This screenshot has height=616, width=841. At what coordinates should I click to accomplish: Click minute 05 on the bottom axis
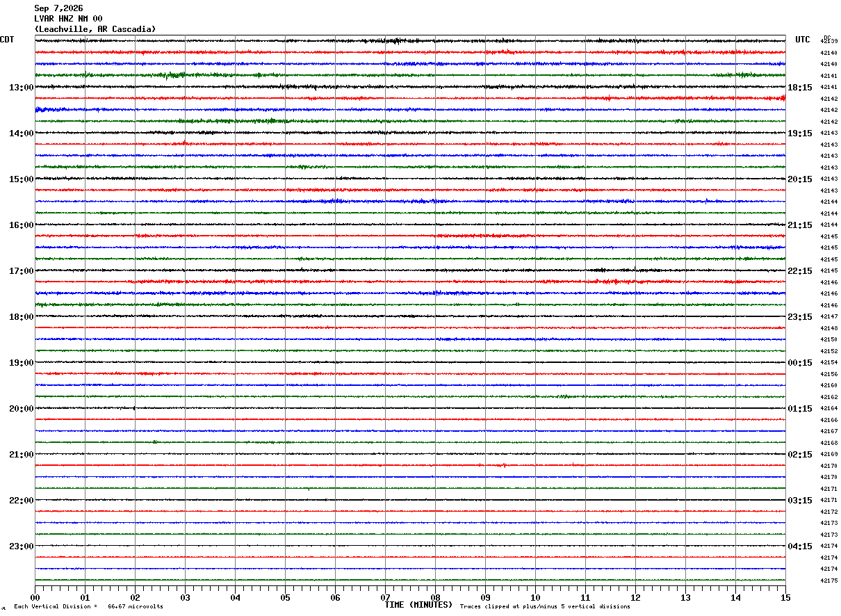pyautogui.click(x=285, y=597)
